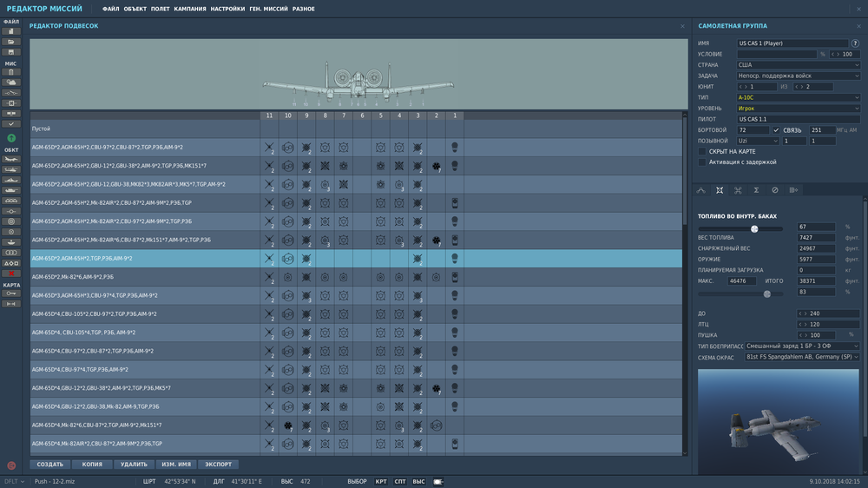Toggle the КРТ selection button in status bar

coord(381,482)
